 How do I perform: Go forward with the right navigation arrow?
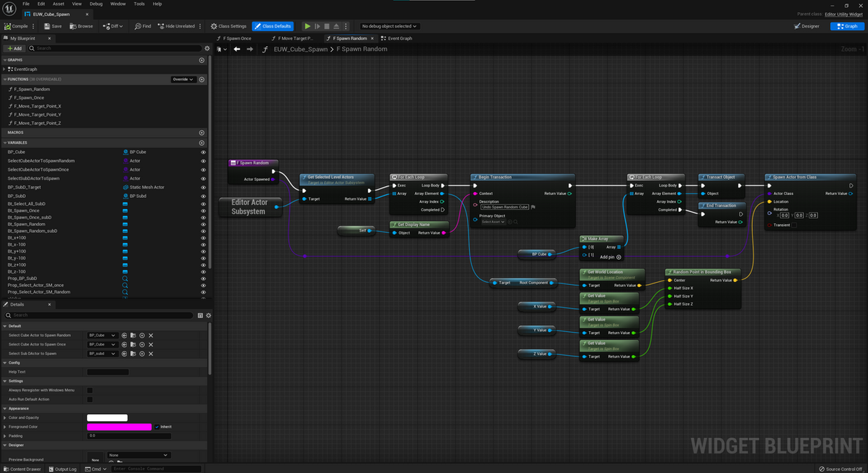pyautogui.click(x=250, y=49)
